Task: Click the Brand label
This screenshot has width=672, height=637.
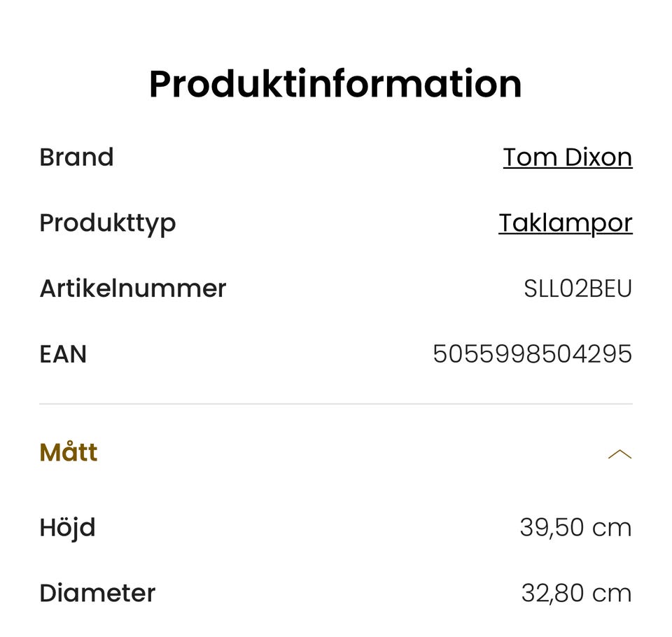Action: tap(76, 157)
